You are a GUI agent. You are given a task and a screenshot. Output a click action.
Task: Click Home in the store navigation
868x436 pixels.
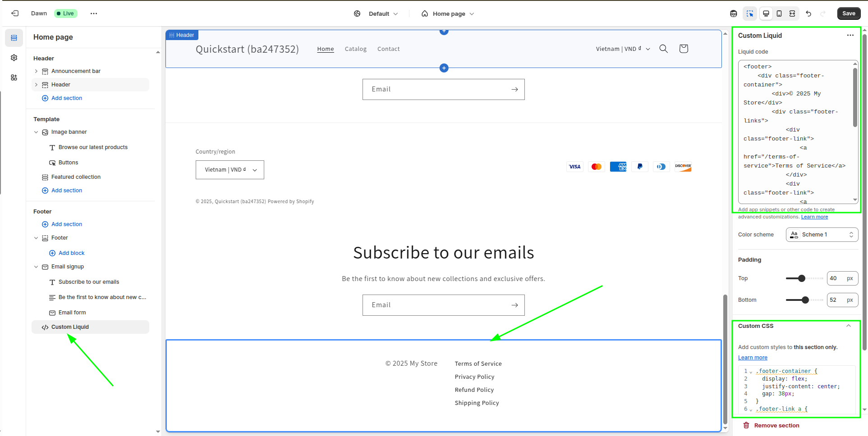pyautogui.click(x=326, y=49)
